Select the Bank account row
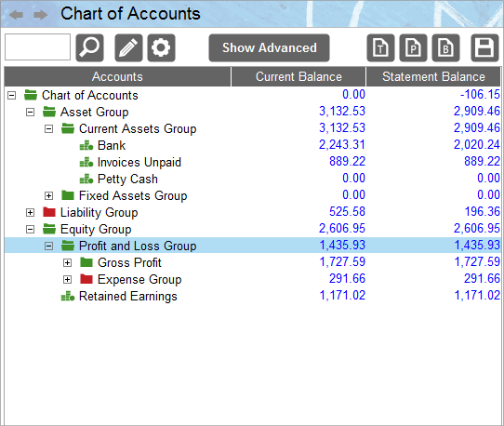The width and height of the screenshot is (504, 426). click(252, 145)
